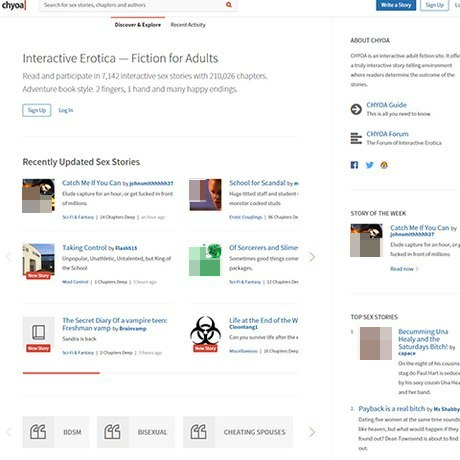
Task: Open author Flash515's profile
Action: pyautogui.click(x=126, y=248)
